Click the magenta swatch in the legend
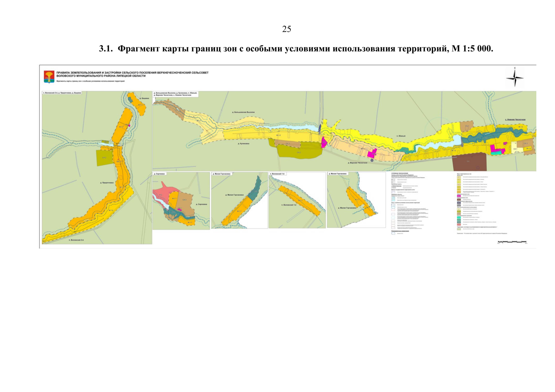 click(459, 196)
